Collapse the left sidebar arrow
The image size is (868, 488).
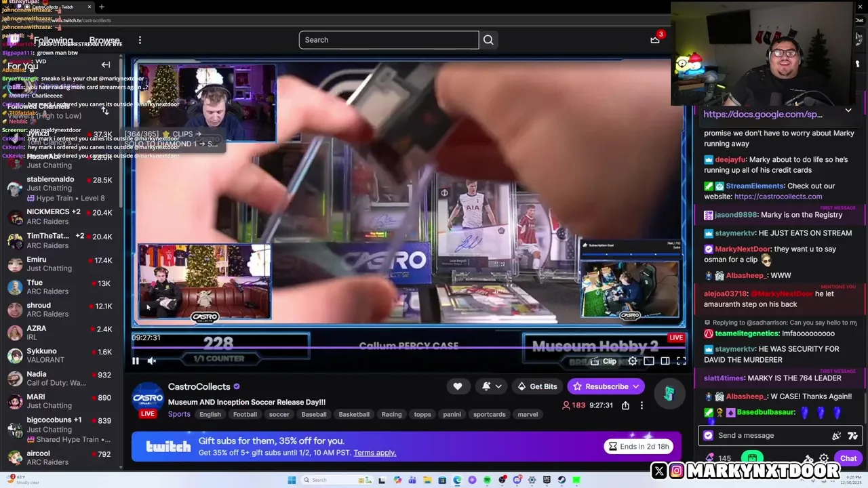(106, 65)
